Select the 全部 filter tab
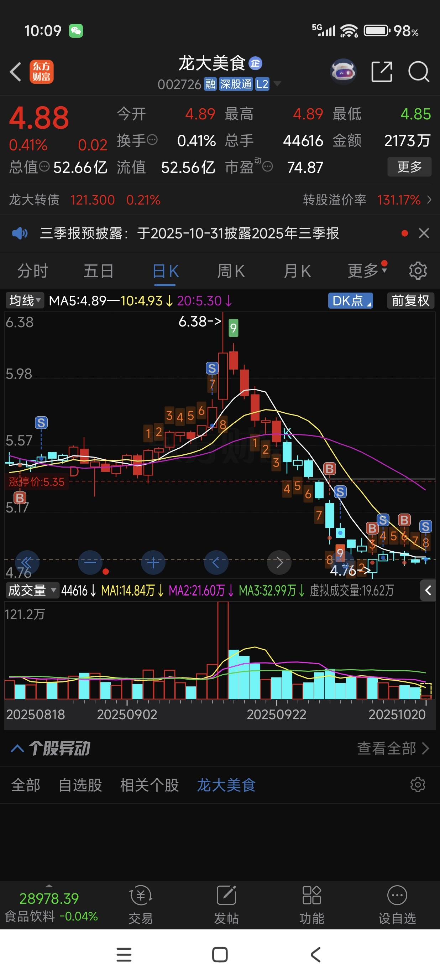 tap(26, 785)
